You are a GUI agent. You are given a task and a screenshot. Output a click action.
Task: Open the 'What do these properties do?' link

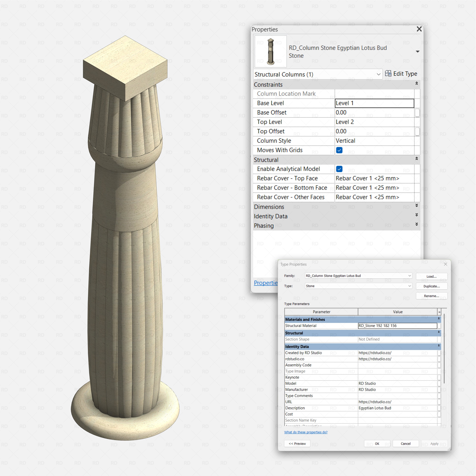[306, 432]
